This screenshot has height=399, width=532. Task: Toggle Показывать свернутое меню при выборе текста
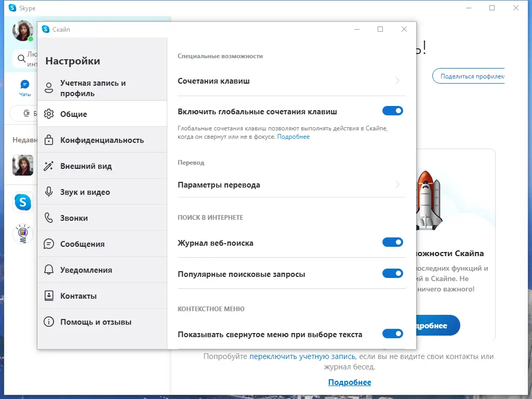pos(393,334)
